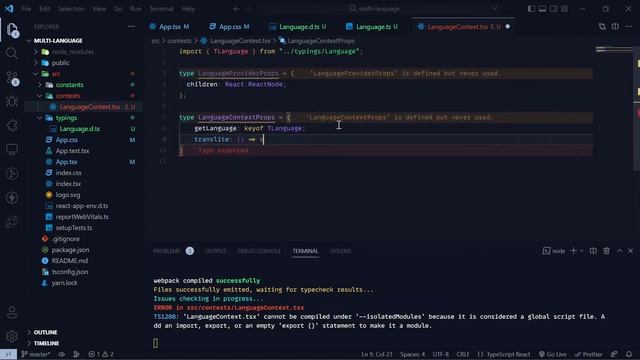The width and height of the screenshot is (640, 360).
Task: Switch to the GITLENS panel tab
Action: 340,251
